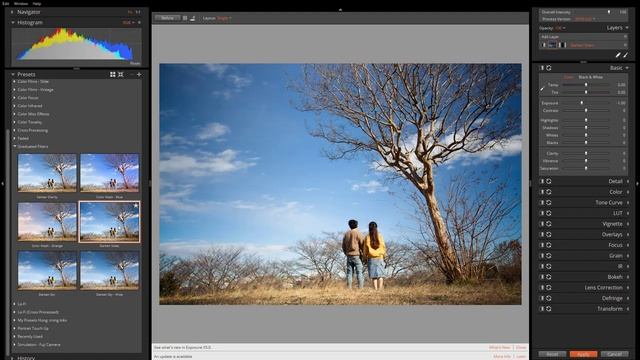Select the Color tab in Basic panel
Viewport: 640px width, 360px height.
tap(569, 77)
